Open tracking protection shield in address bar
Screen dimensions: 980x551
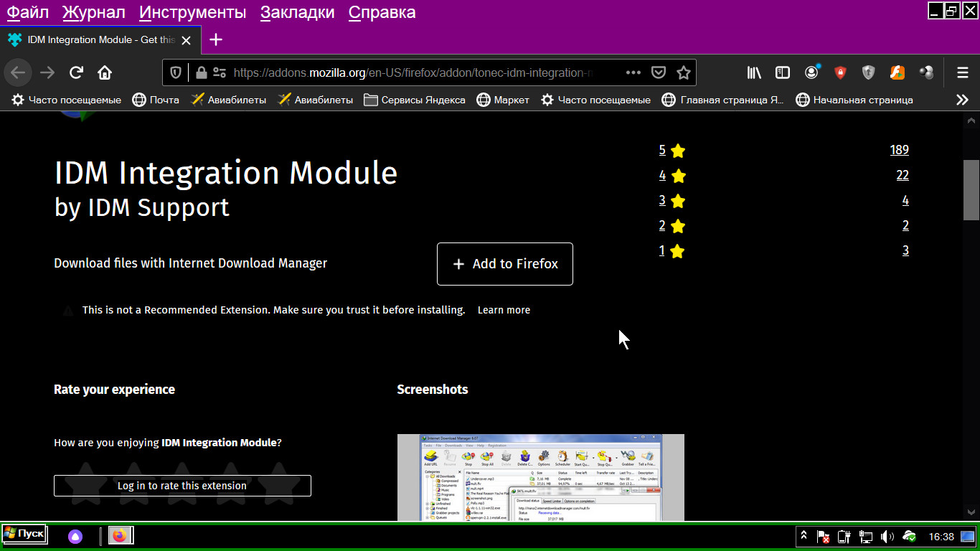click(x=176, y=72)
